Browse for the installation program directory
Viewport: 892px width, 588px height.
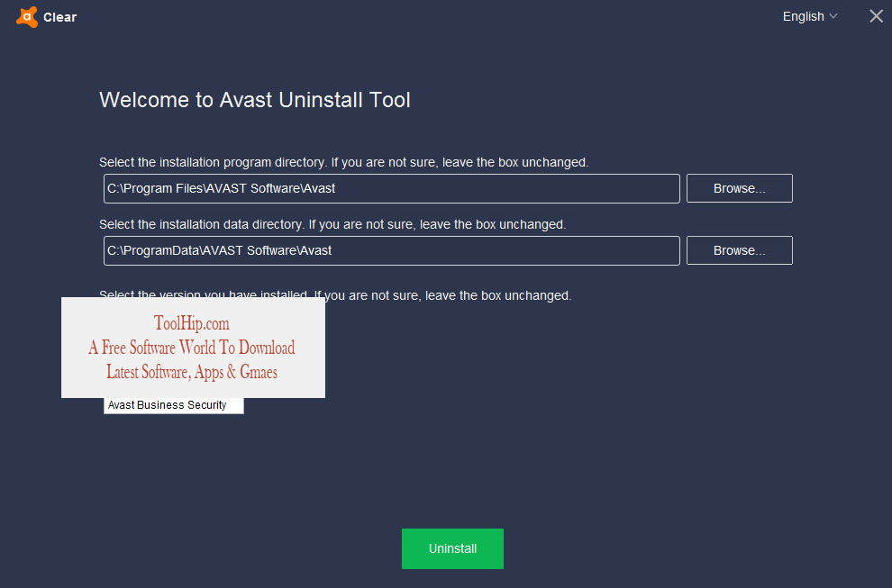(739, 188)
